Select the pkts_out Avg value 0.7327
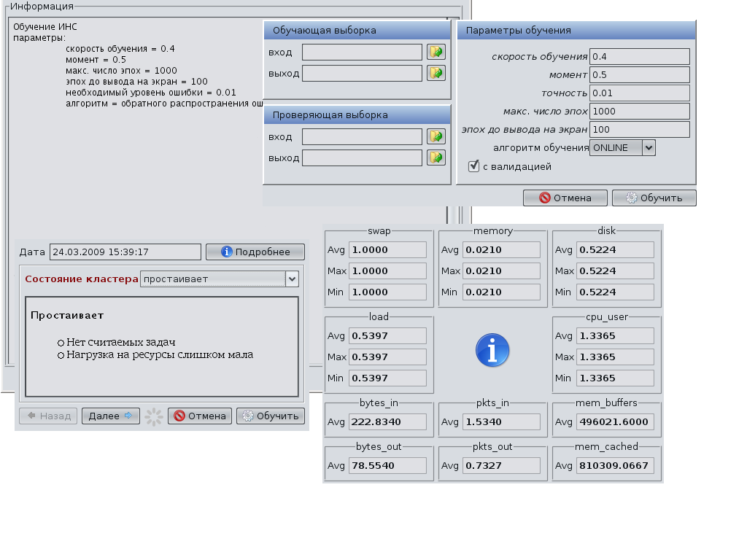The height and width of the screenshot is (560, 747). 501,466
